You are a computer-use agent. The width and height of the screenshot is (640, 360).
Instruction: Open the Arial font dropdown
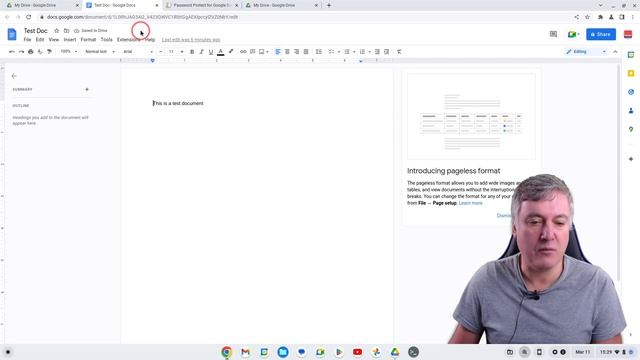[x=138, y=52]
